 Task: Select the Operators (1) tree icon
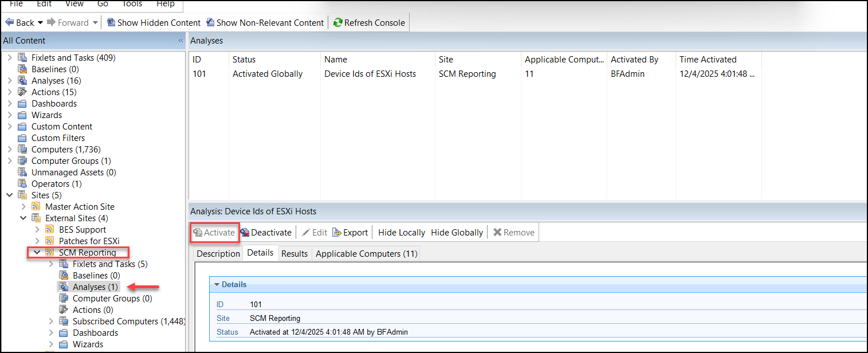[x=22, y=184]
